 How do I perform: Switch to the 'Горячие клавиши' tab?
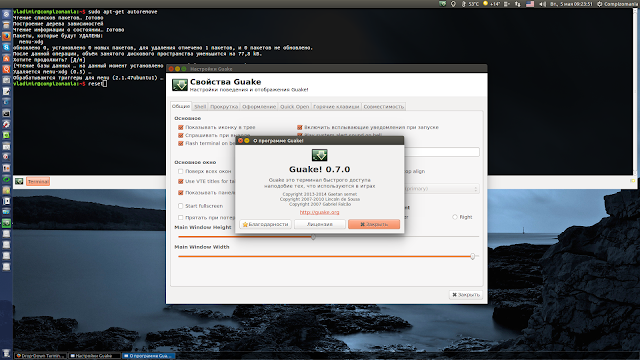tap(336, 107)
